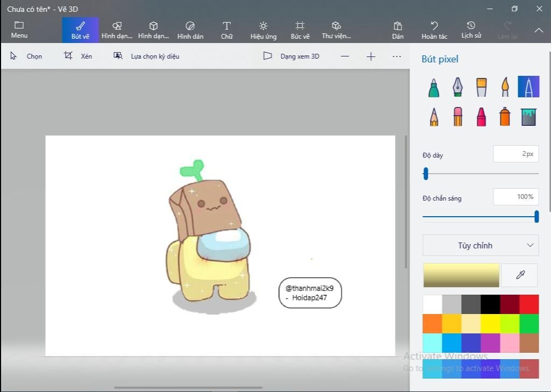551x392 pixels.
Task: Pick the dark red color swatch
Action: click(x=510, y=304)
